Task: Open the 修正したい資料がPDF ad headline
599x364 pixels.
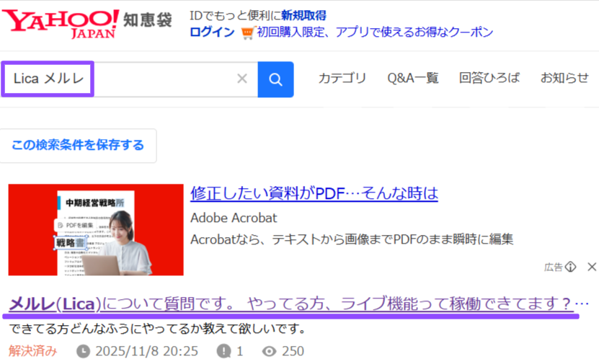Action: click(314, 193)
